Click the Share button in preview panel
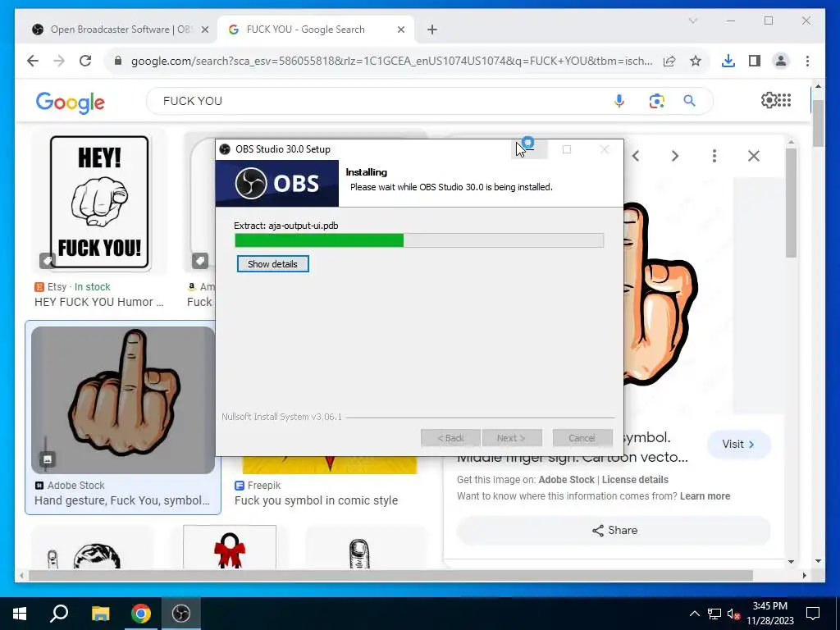 pos(614,531)
